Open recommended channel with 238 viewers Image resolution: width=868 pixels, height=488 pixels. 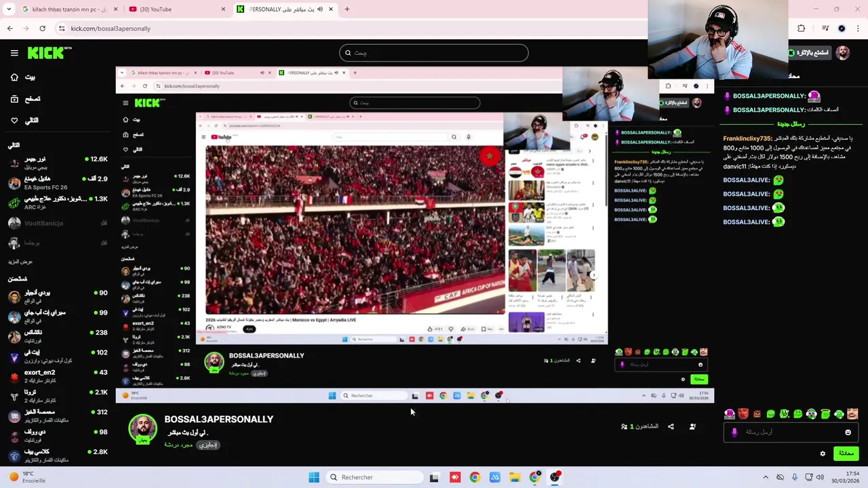(x=58, y=336)
